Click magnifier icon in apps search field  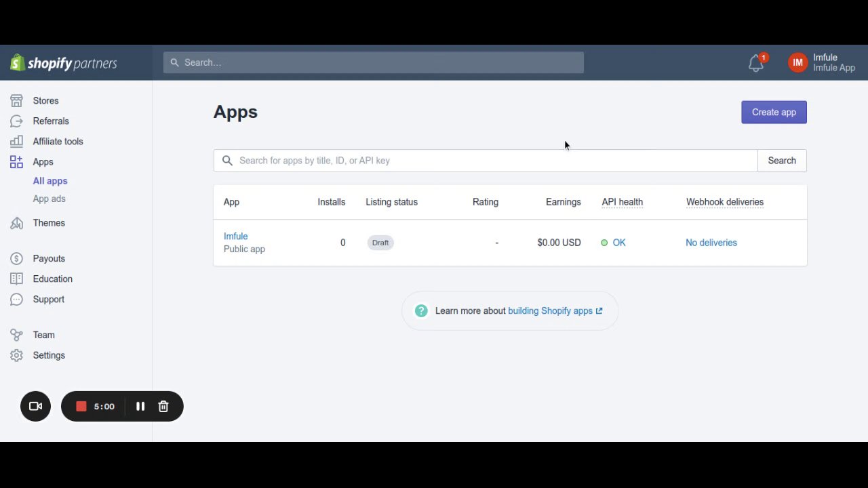point(227,161)
